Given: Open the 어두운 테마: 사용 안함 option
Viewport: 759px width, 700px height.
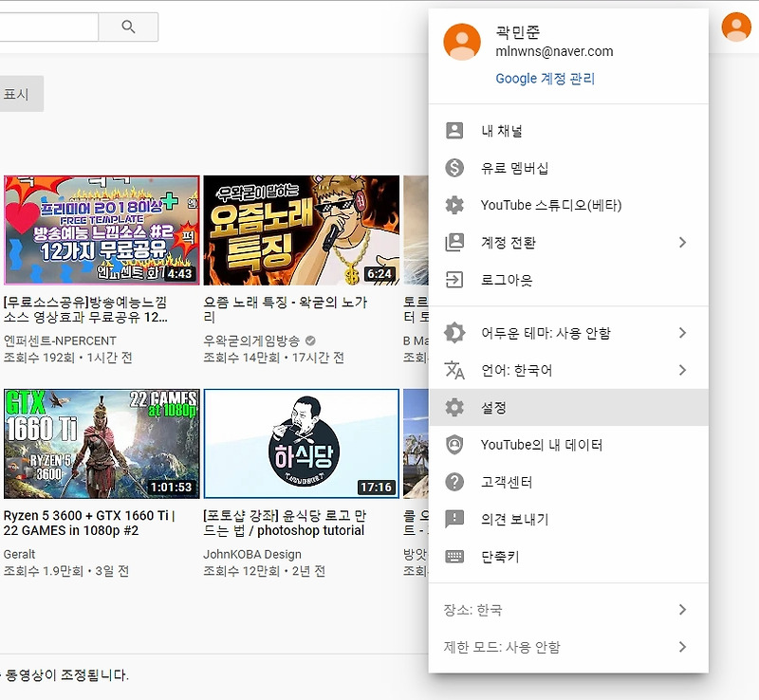Looking at the screenshot, I should tap(568, 333).
